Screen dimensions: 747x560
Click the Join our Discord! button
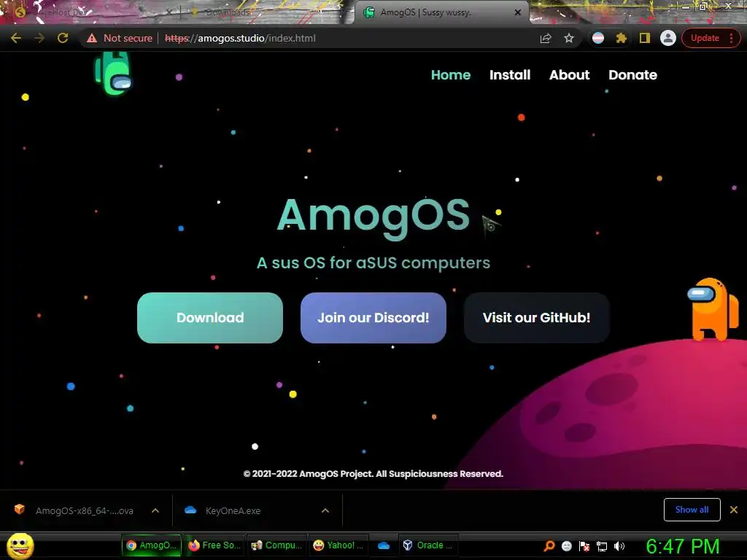point(373,318)
